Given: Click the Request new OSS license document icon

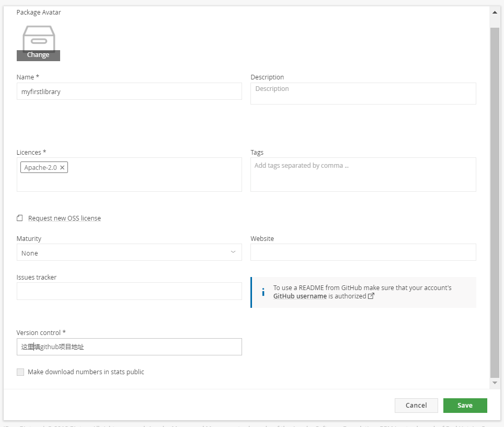Looking at the screenshot, I should (x=20, y=218).
